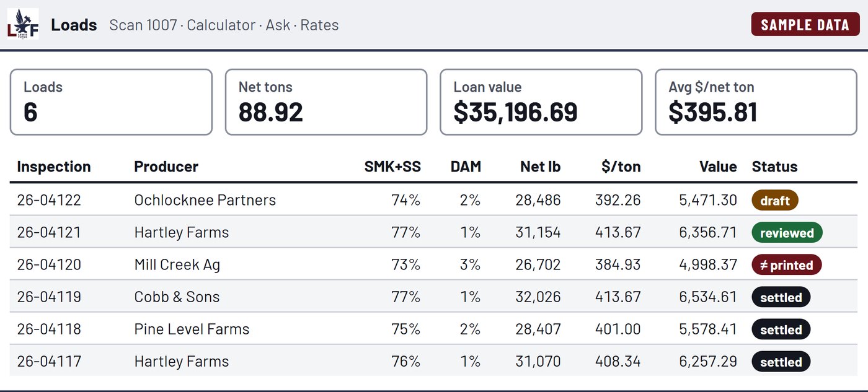Open the Scan 1007 link

pos(144,25)
